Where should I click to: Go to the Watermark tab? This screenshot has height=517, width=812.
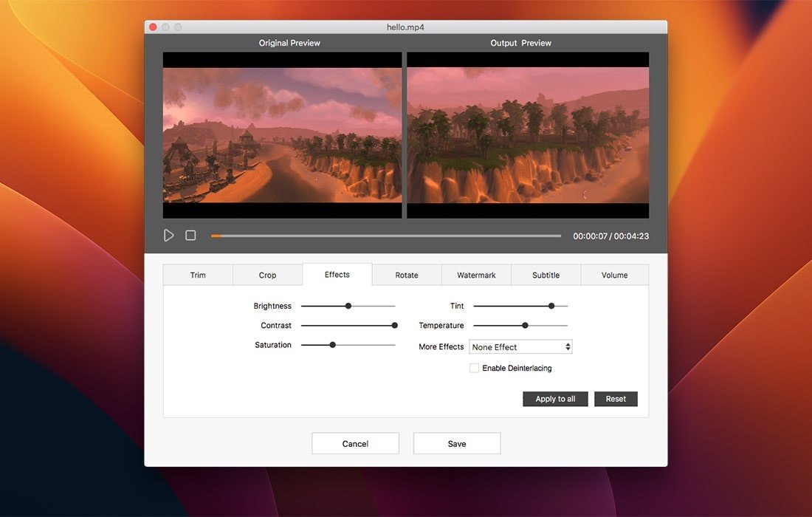(476, 275)
